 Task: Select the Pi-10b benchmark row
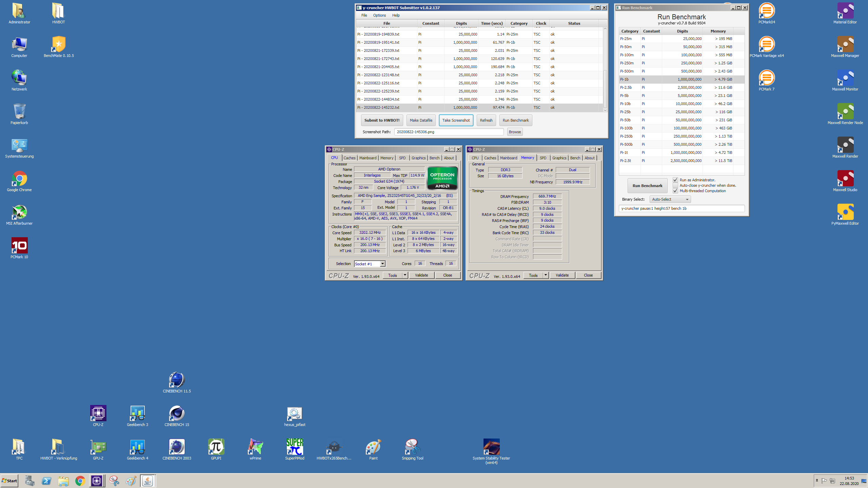(x=682, y=104)
